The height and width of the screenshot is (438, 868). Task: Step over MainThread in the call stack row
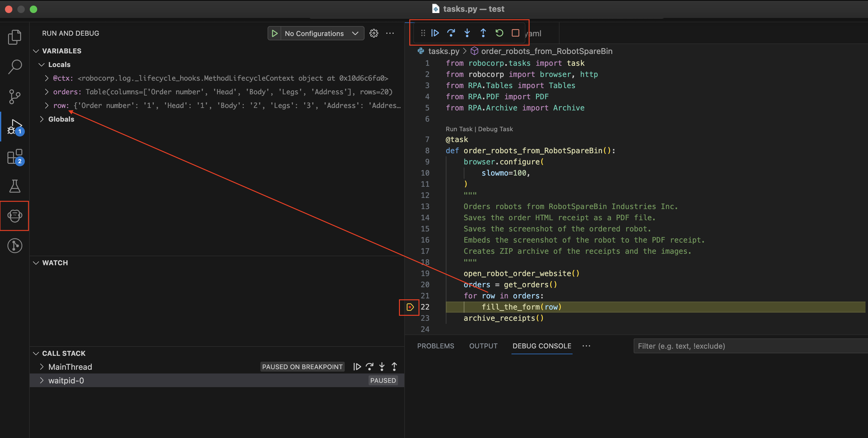[370, 367]
